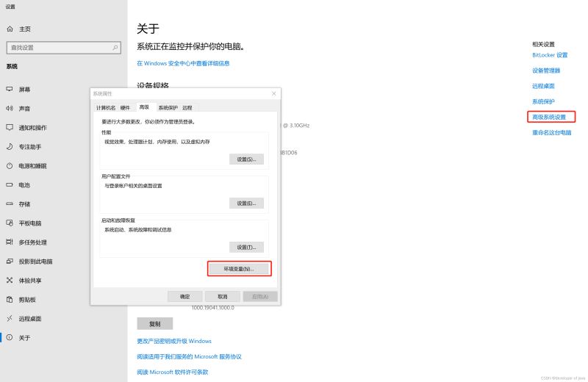Image resolution: width=588 pixels, height=382 pixels.
Task: Open the BitLocker 设置 link
Action: (550, 55)
